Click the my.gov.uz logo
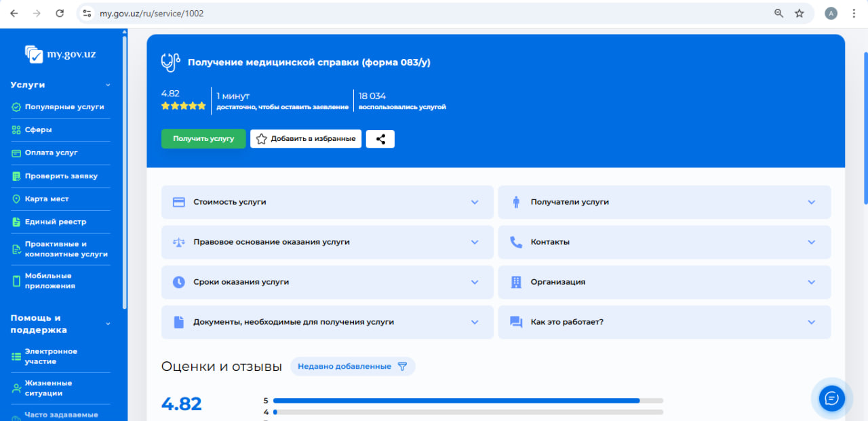The height and width of the screenshot is (421, 868). coord(60,54)
